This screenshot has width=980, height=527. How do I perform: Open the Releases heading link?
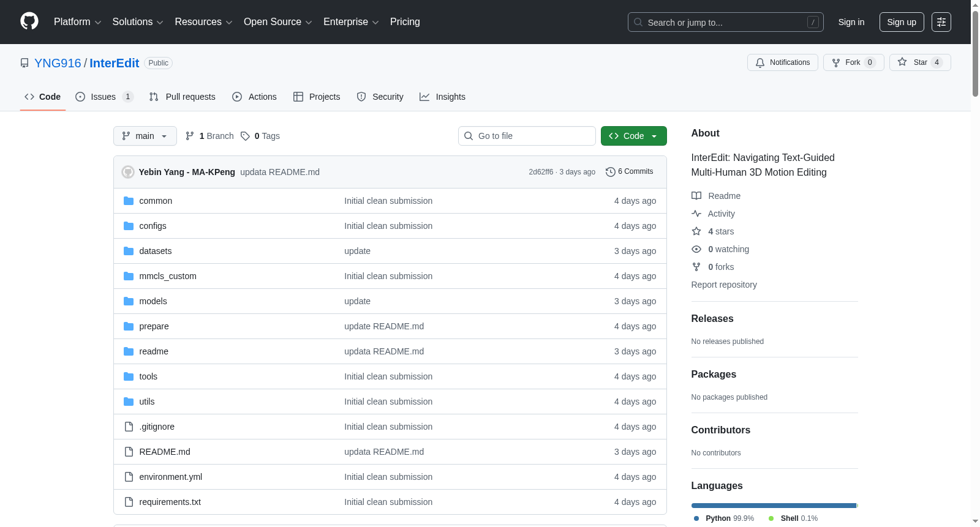[x=712, y=318]
